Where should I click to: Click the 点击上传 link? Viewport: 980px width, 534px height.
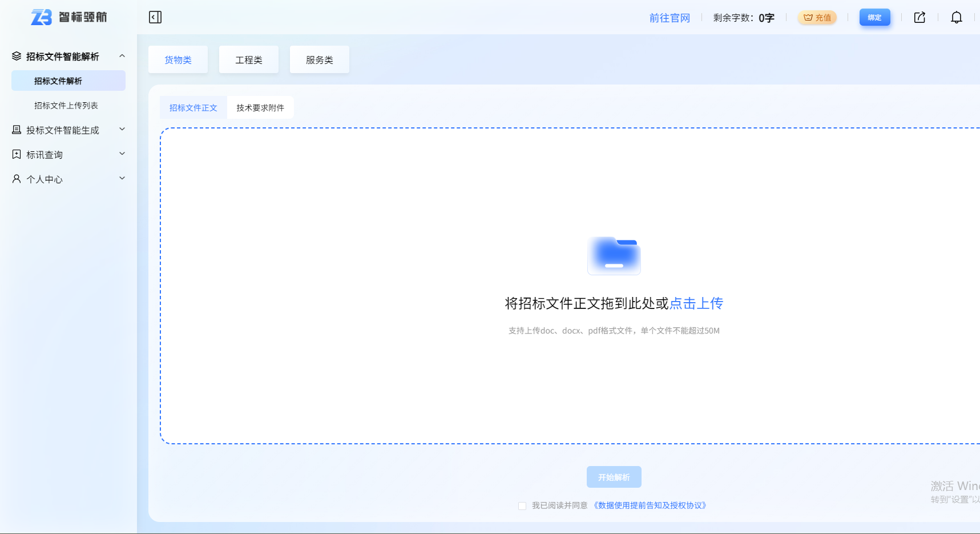pos(696,303)
